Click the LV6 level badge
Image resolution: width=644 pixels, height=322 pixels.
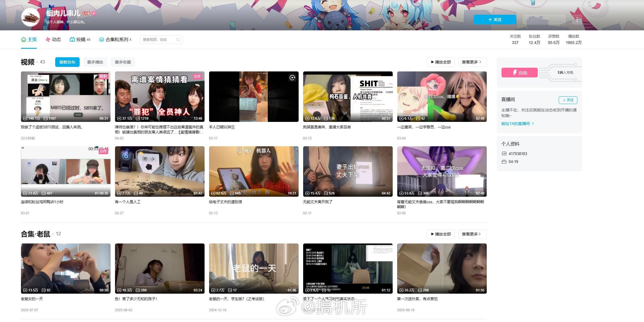click(86, 13)
